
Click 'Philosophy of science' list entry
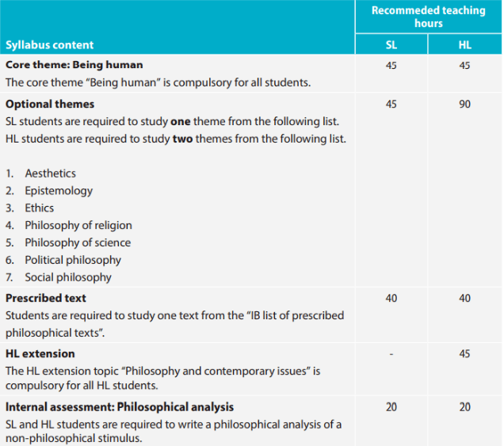click(78, 242)
